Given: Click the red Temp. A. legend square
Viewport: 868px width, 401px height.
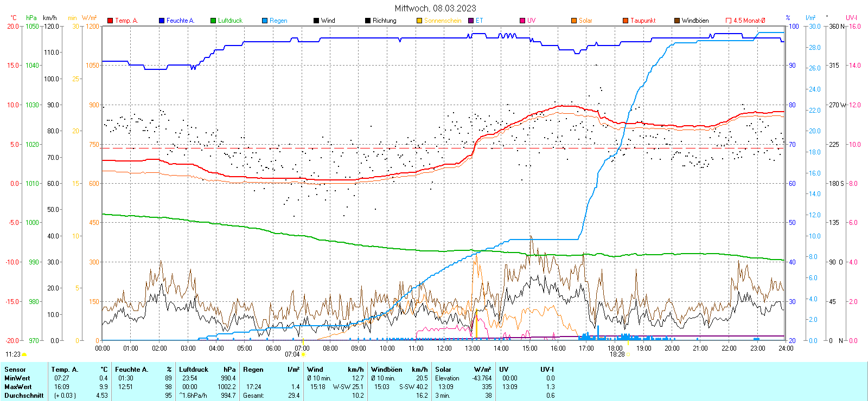Looking at the screenshot, I should 110,21.
